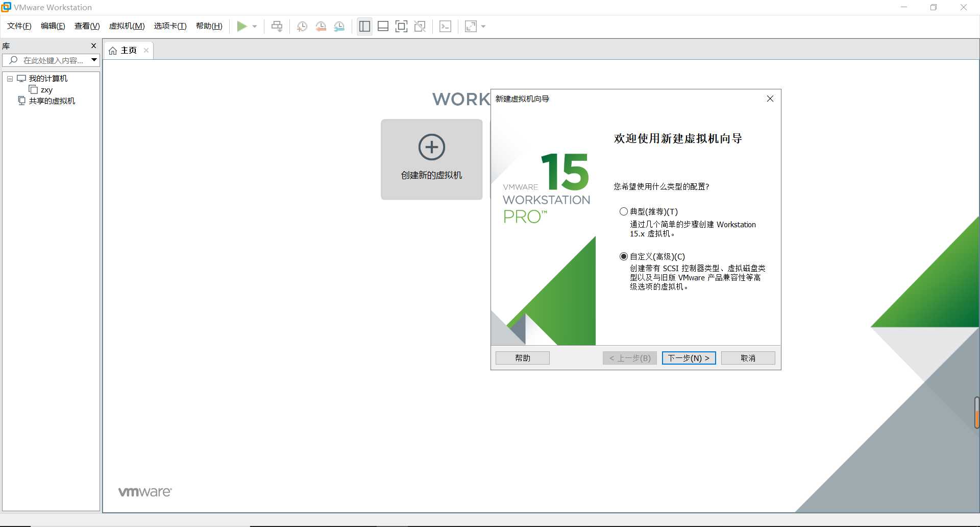Open the power options dropdown arrow

tap(255, 27)
